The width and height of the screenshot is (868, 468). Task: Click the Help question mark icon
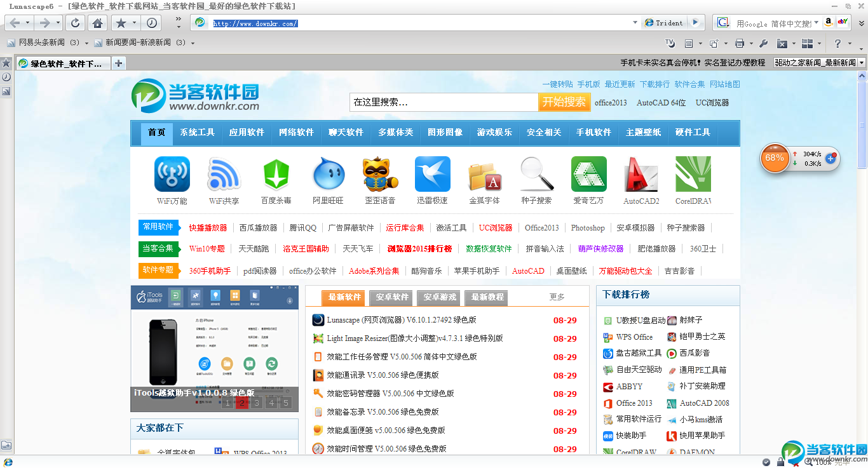[x=837, y=43]
